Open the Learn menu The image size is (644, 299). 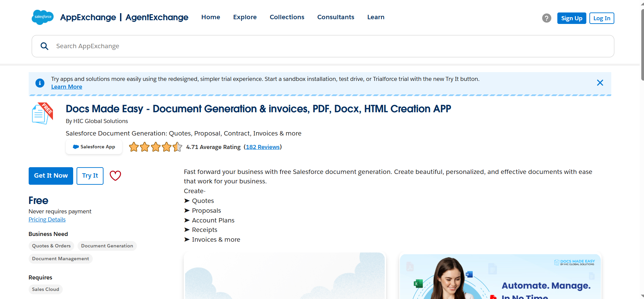pos(376,17)
